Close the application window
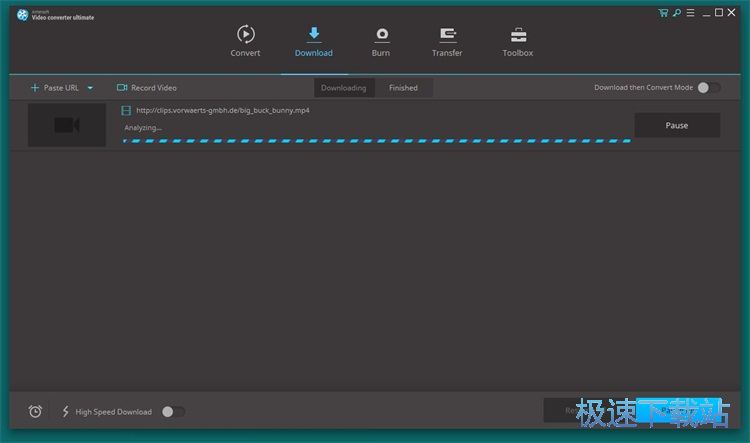 731,13
